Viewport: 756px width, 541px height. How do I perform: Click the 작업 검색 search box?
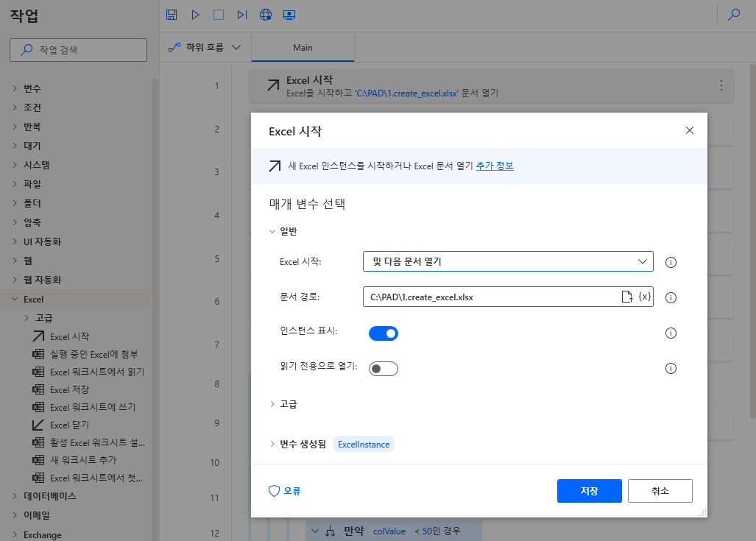coord(78,50)
